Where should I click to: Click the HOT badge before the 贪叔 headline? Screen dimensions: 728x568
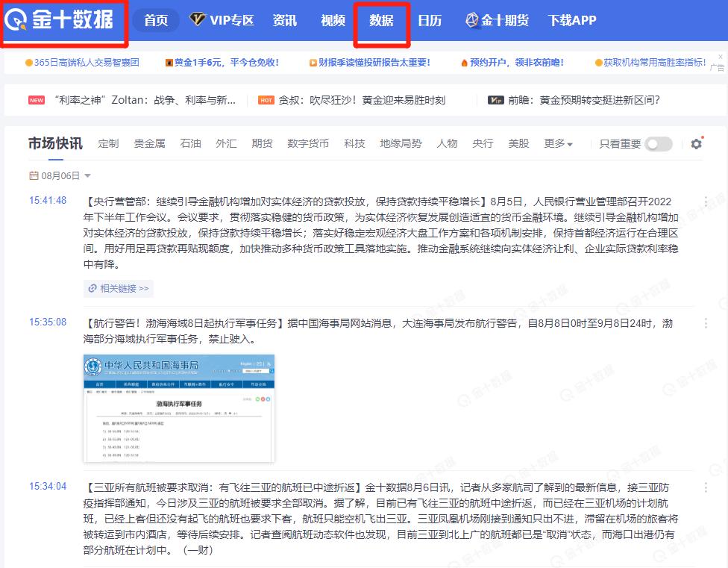(266, 99)
